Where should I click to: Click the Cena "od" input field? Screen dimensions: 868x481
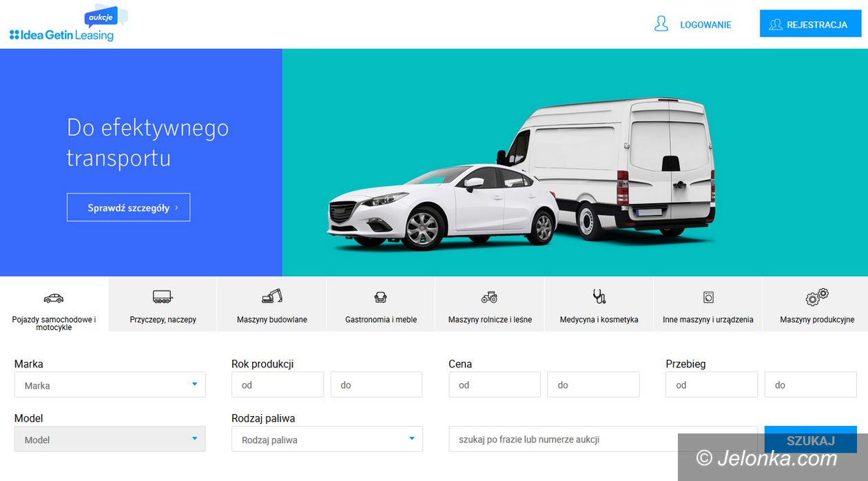tap(494, 385)
